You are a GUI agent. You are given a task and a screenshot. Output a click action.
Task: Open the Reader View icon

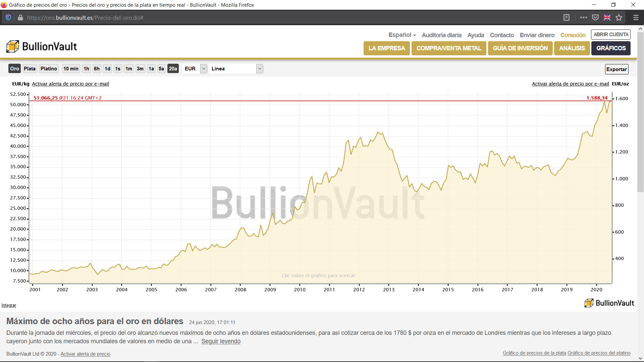(567, 17)
